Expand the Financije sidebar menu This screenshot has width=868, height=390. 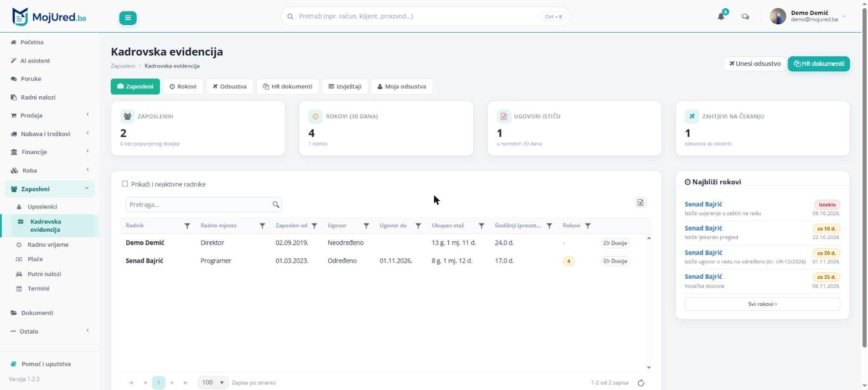(x=50, y=152)
